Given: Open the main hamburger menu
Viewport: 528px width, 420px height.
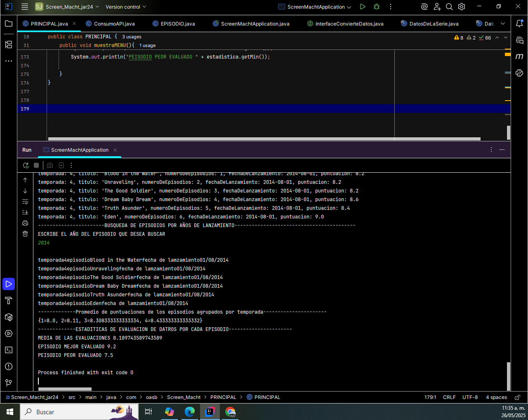Looking at the screenshot, I should click(25, 7).
